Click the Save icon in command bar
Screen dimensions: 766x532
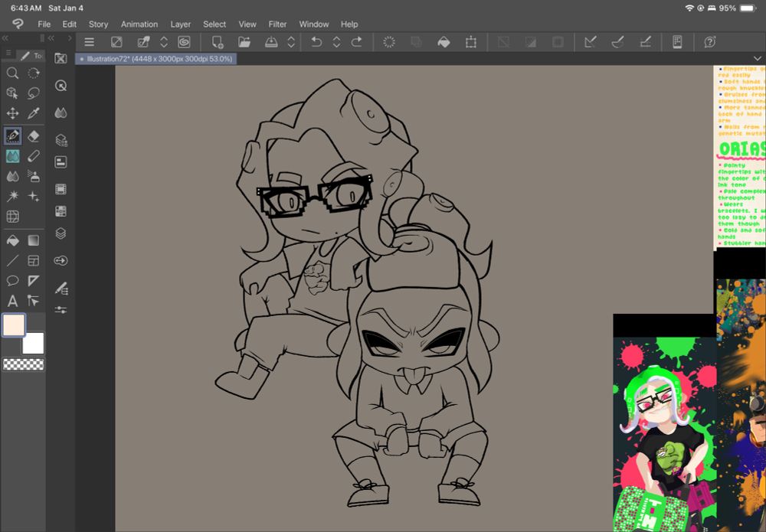[x=271, y=42]
